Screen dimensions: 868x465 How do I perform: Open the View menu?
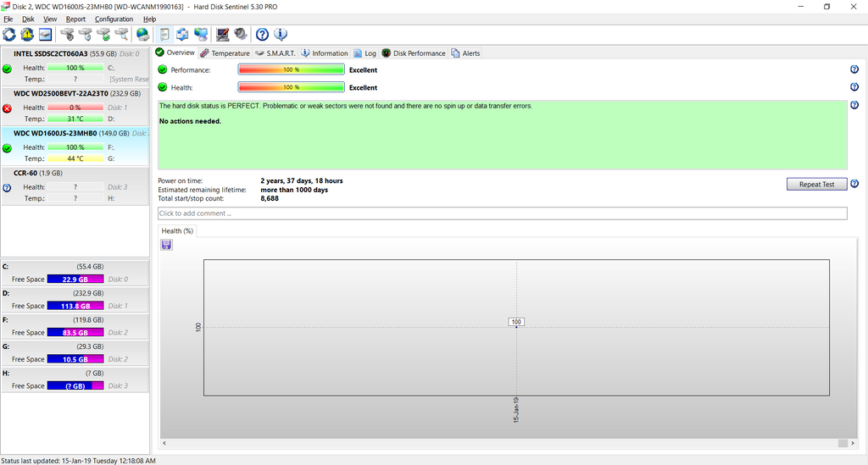50,19
